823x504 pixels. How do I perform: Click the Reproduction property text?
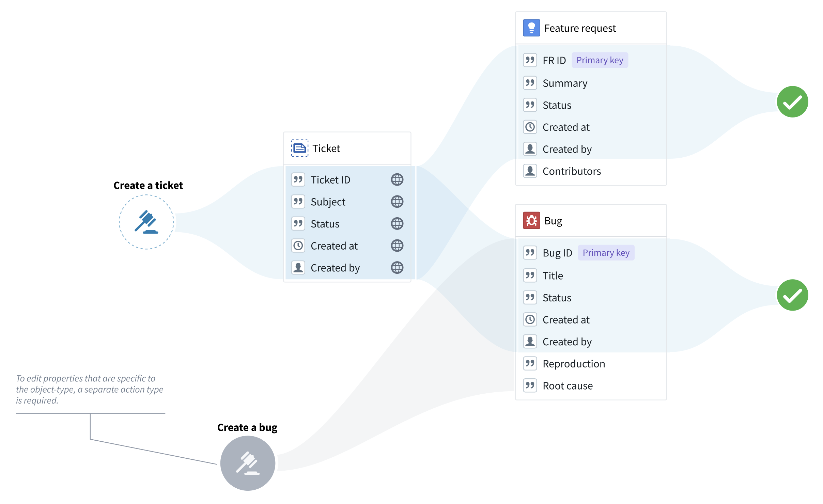click(x=574, y=364)
